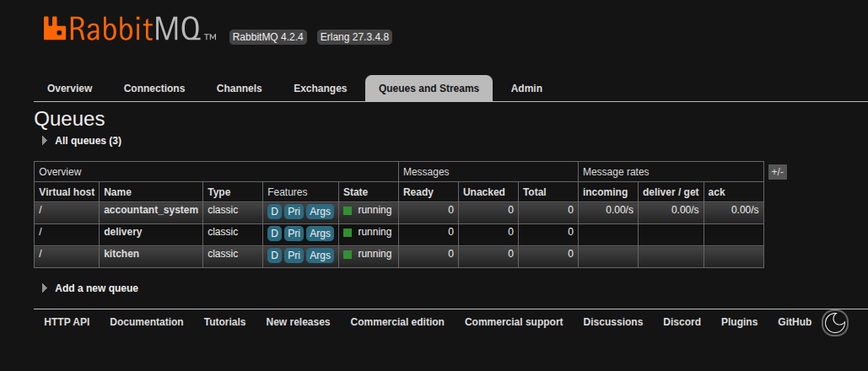Screen dimensions: 868x371
Task: Click the D badge on delivery row
Action: click(x=275, y=234)
